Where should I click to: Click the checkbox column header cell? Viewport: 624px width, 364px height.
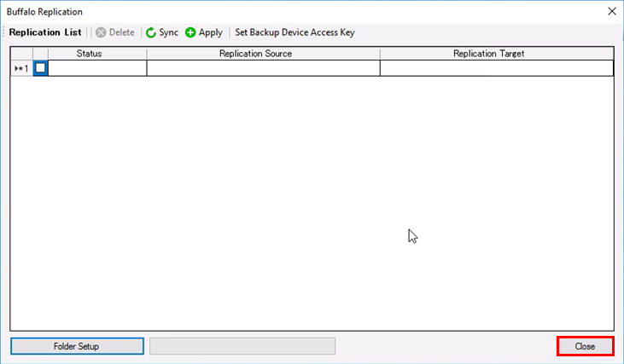(x=40, y=54)
